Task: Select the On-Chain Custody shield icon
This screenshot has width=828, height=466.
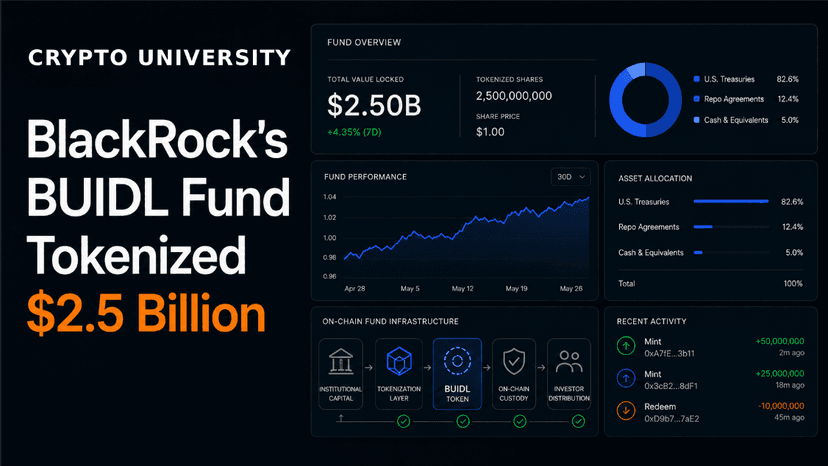Action: [x=514, y=361]
